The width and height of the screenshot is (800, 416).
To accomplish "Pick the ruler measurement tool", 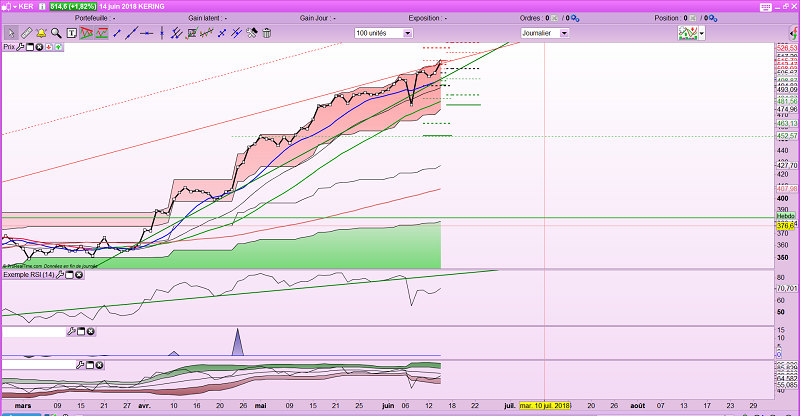I will pyautogui.click(x=26, y=33).
